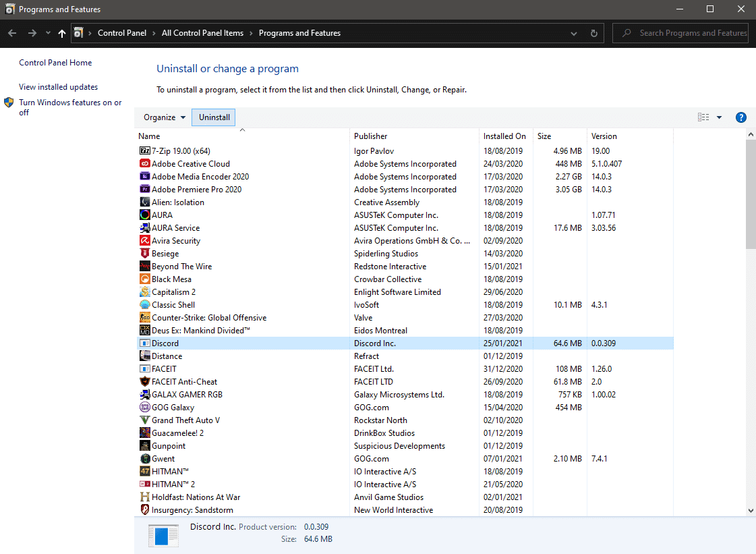Click the Adobe Creative Cloud icon
This screenshot has height=554, width=756.
144,163
